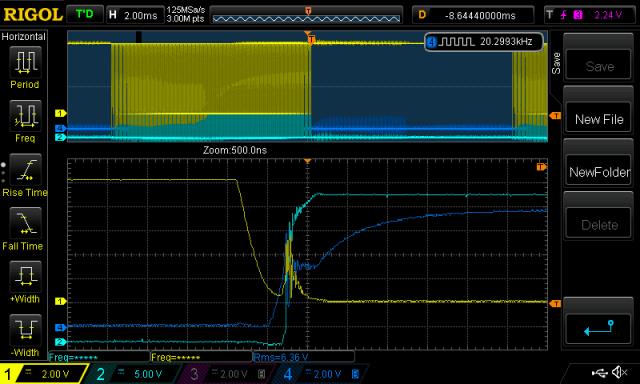Select the -Width measurement icon
The width and height of the screenshot is (640, 384).
(25, 330)
